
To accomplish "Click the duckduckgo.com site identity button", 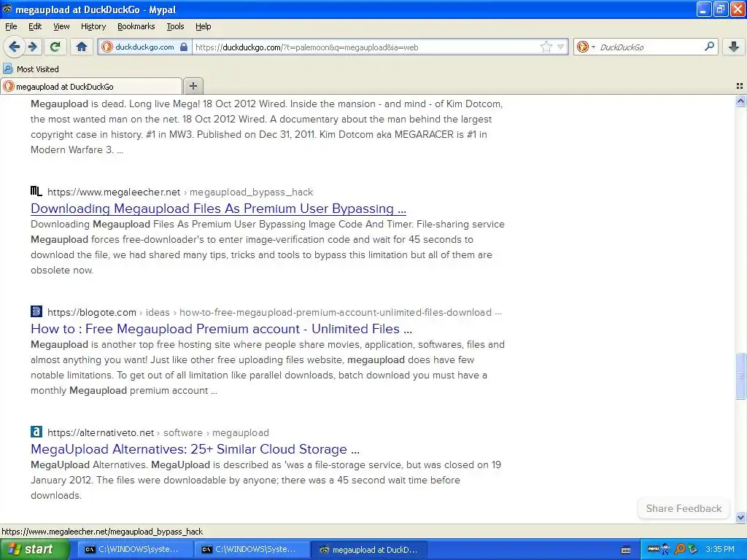I will coord(144,47).
